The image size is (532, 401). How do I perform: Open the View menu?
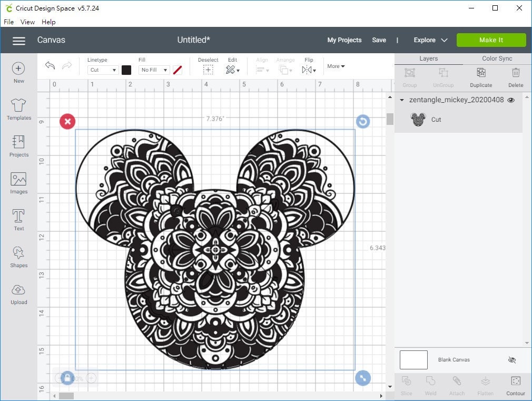point(27,22)
